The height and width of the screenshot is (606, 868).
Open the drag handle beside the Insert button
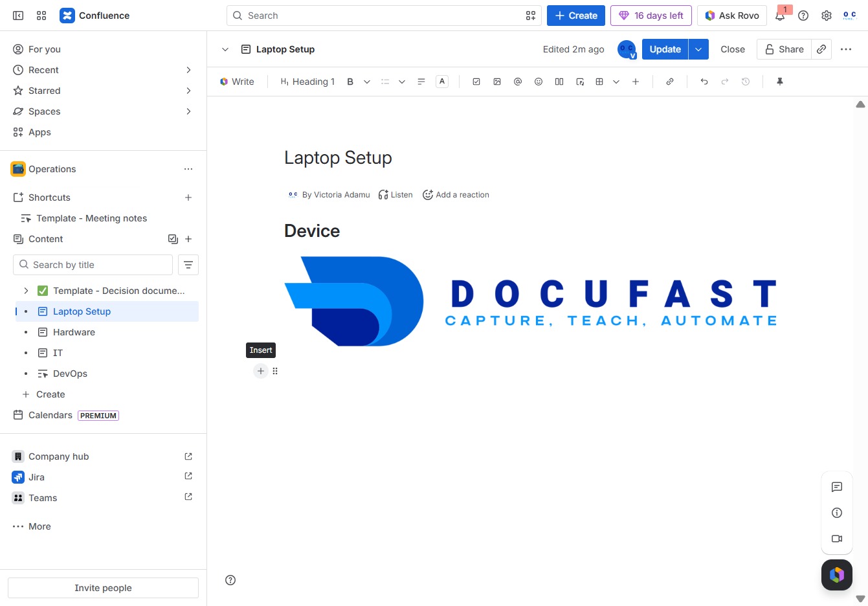point(275,371)
